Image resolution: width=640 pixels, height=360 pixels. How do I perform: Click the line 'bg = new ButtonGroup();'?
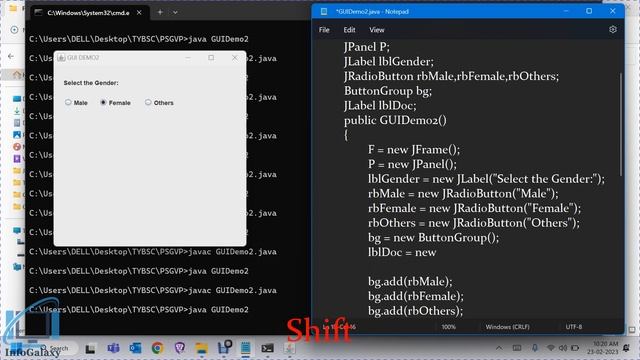pos(433,238)
